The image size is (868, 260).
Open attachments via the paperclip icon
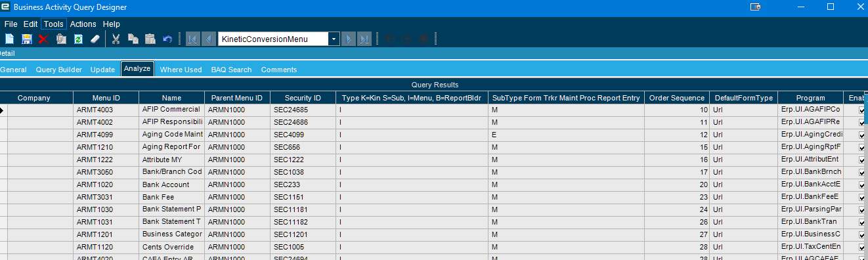[61, 39]
